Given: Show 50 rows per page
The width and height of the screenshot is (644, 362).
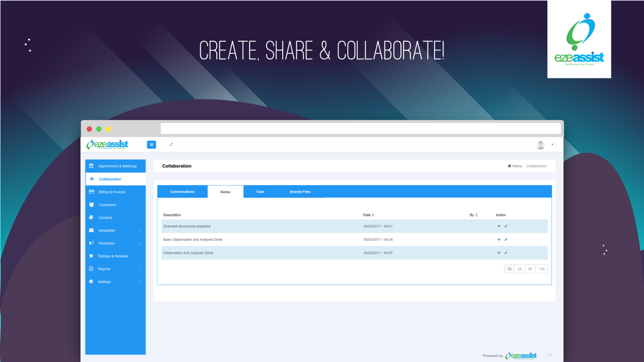Looking at the screenshot, I should (x=530, y=269).
